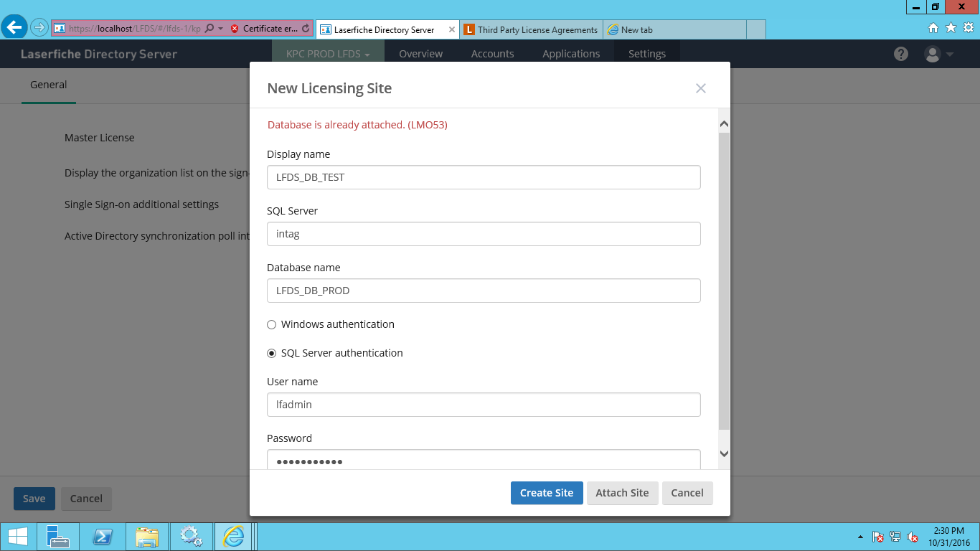Open the user account profile icon

(x=933, y=54)
